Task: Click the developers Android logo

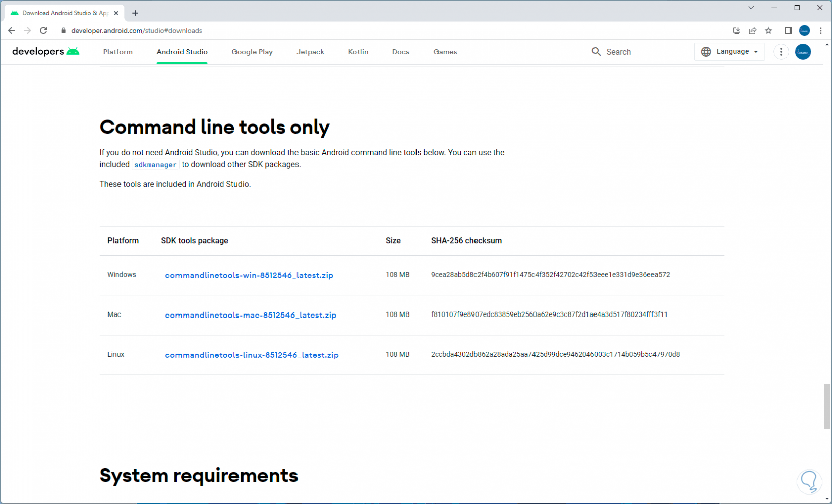Action: pos(45,52)
